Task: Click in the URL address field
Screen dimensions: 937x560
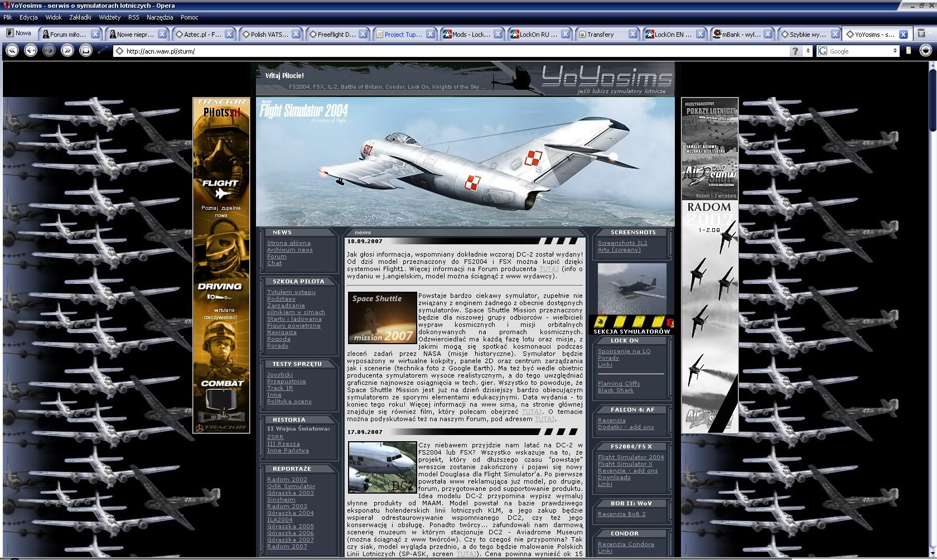Action: point(446,51)
